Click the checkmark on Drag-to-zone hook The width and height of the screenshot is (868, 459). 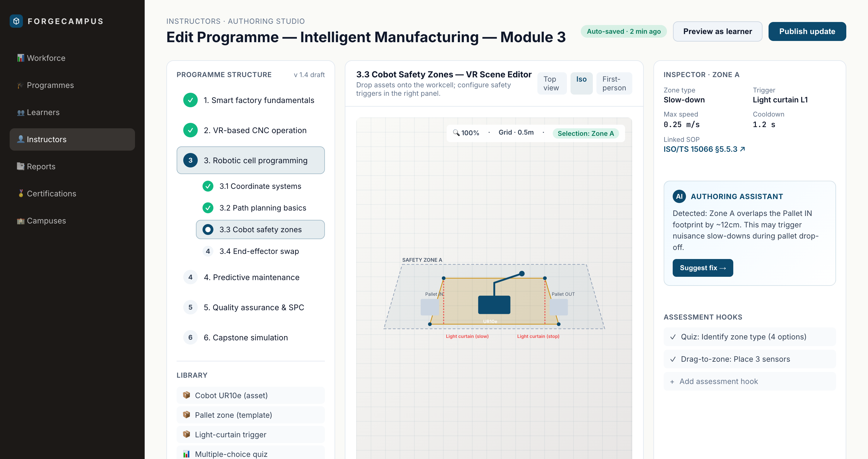tap(673, 359)
